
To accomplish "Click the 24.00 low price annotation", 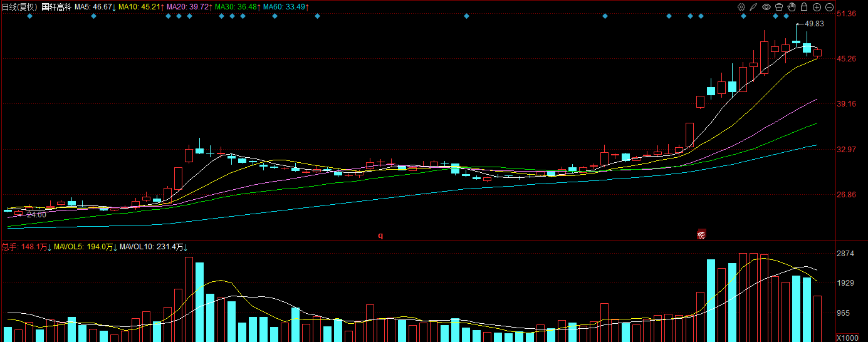I will pos(36,214).
